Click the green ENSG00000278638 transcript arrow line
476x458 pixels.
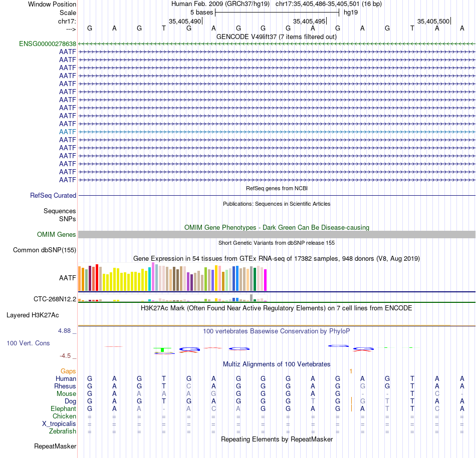[277, 44]
